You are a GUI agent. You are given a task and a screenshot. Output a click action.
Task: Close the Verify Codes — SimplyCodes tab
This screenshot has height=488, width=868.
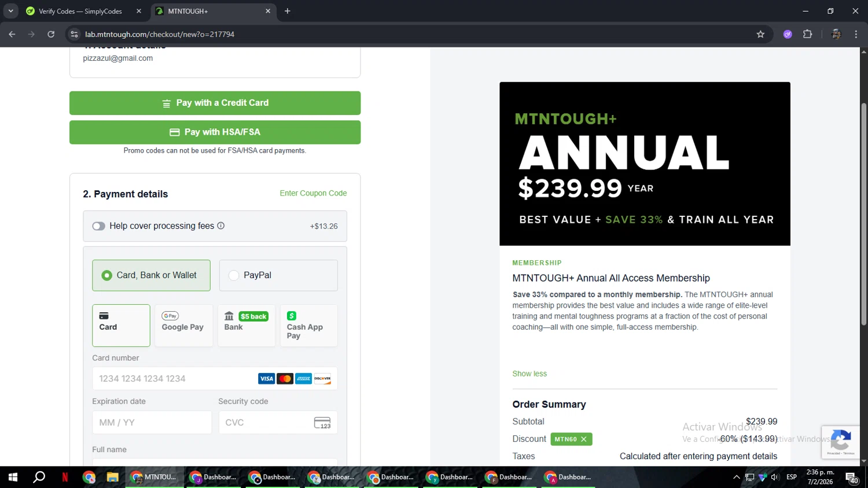click(139, 11)
